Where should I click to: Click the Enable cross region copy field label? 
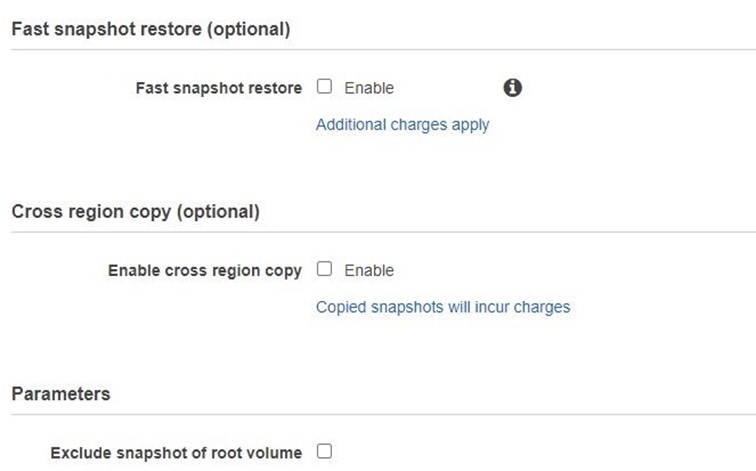(x=204, y=270)
